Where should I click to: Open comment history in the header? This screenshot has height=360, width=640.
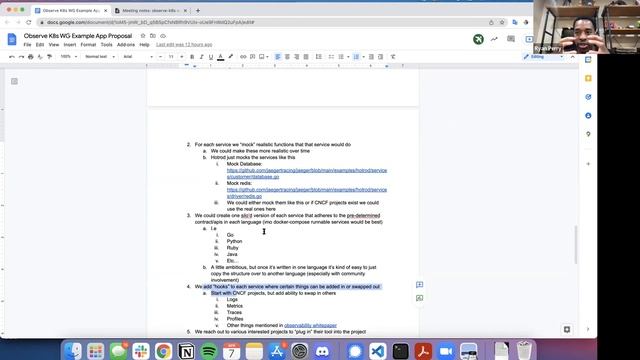511,39
